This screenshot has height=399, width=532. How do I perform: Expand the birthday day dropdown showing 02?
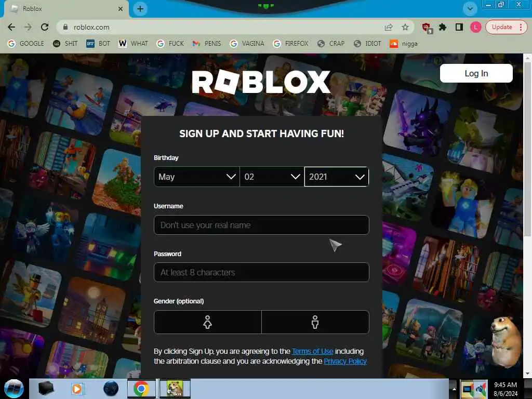click(x=272, y=177)
